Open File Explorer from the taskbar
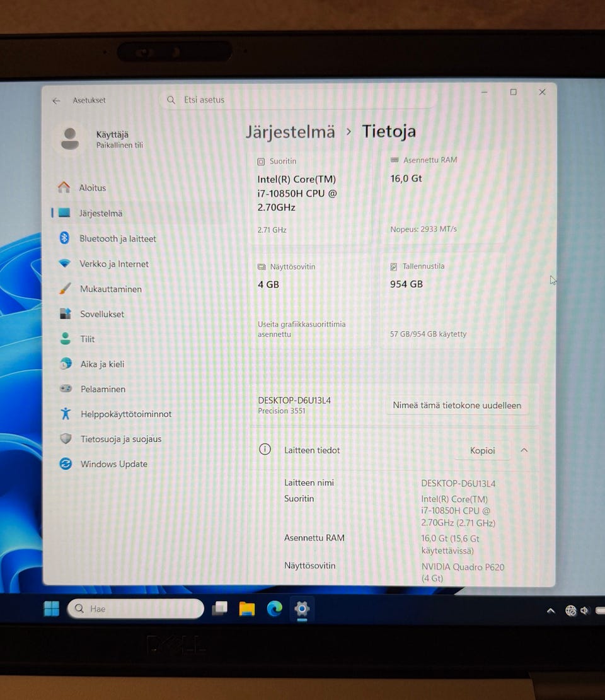The height and width of the screenshot is (700, 605). tap(247, 609)
